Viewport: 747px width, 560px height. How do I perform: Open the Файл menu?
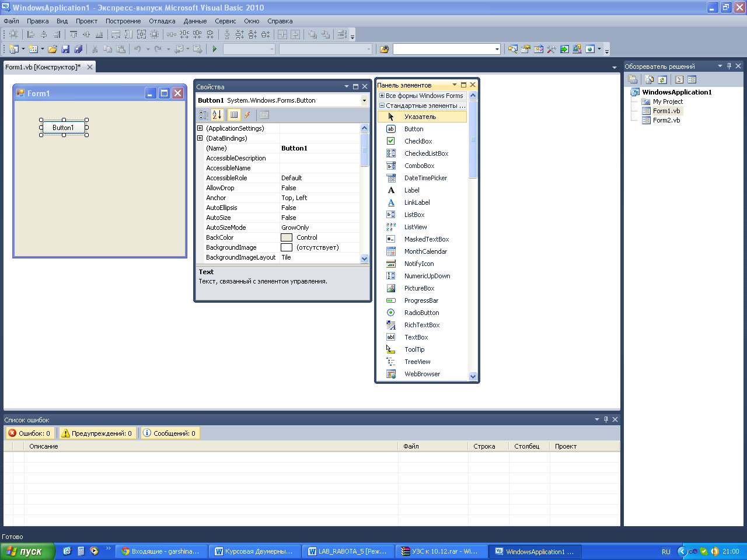click(11, 21)
